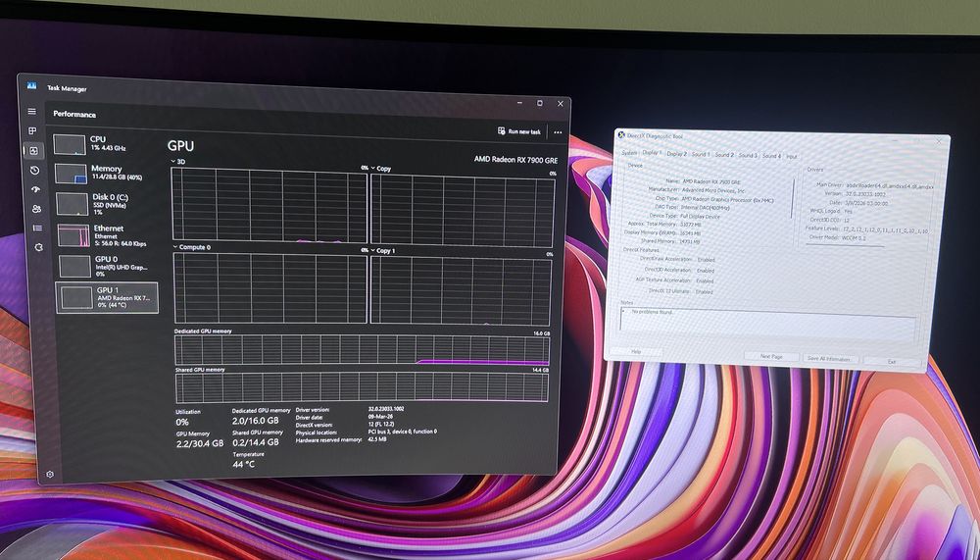
Task: Switch to the Display 2 tab
Action: pos(676,154)
